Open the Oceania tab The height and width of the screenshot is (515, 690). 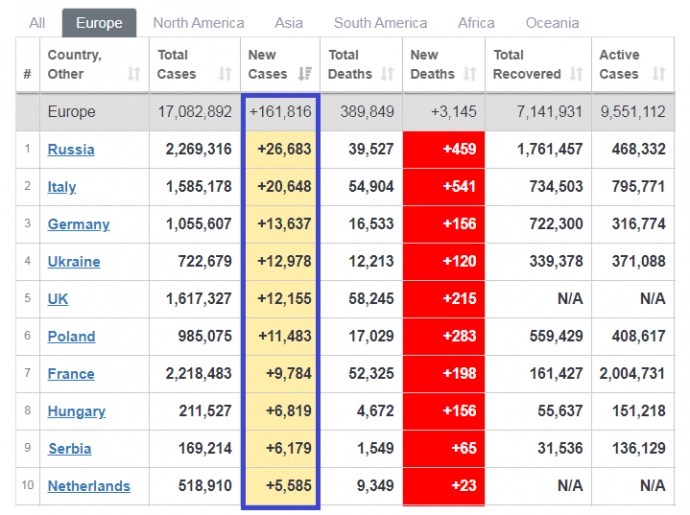552,23
